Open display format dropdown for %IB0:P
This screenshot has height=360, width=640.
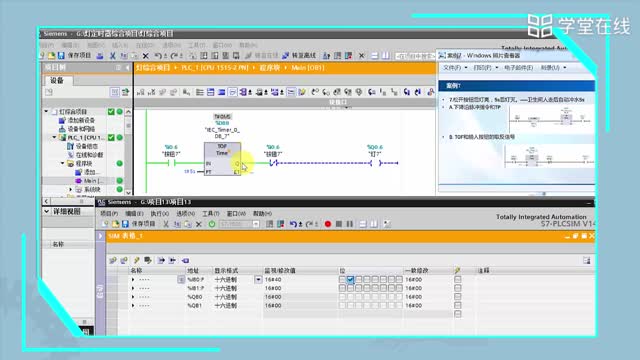click(258, 280)
